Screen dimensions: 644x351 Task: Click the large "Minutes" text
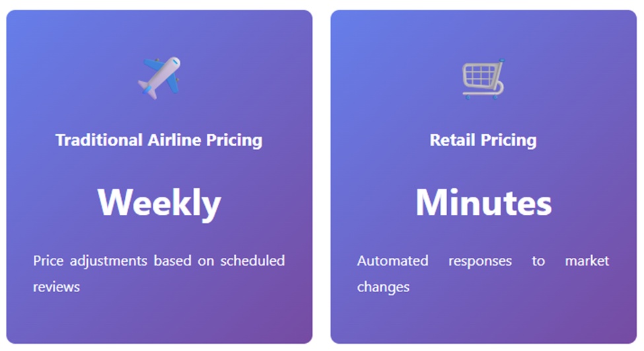pos(483,202)
